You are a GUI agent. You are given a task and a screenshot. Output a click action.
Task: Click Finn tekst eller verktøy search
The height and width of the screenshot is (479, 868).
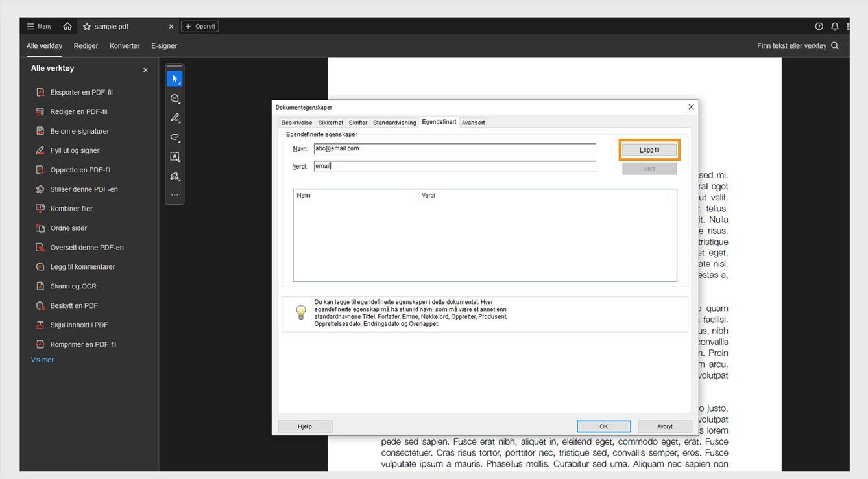(x=791, y=46)
